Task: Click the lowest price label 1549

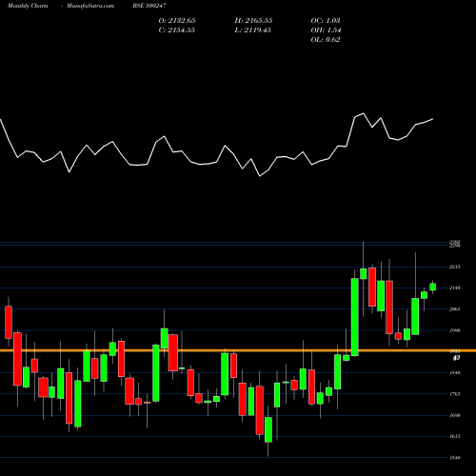Action: coord(455,458)
